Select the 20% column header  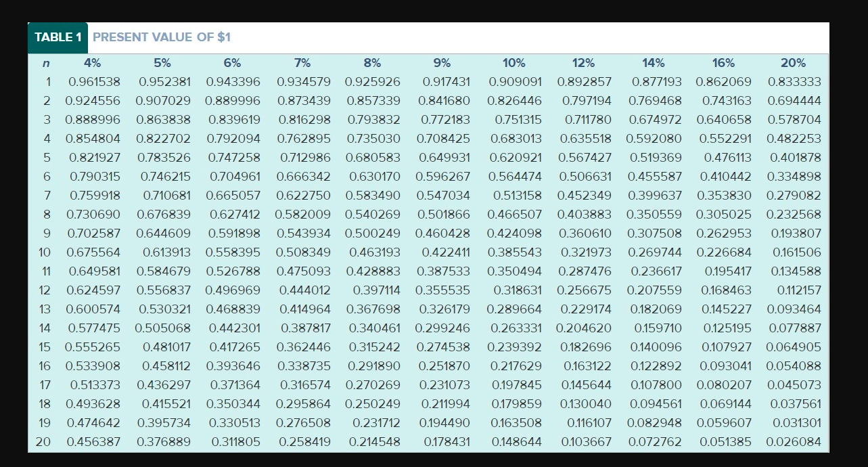(794, 63)
